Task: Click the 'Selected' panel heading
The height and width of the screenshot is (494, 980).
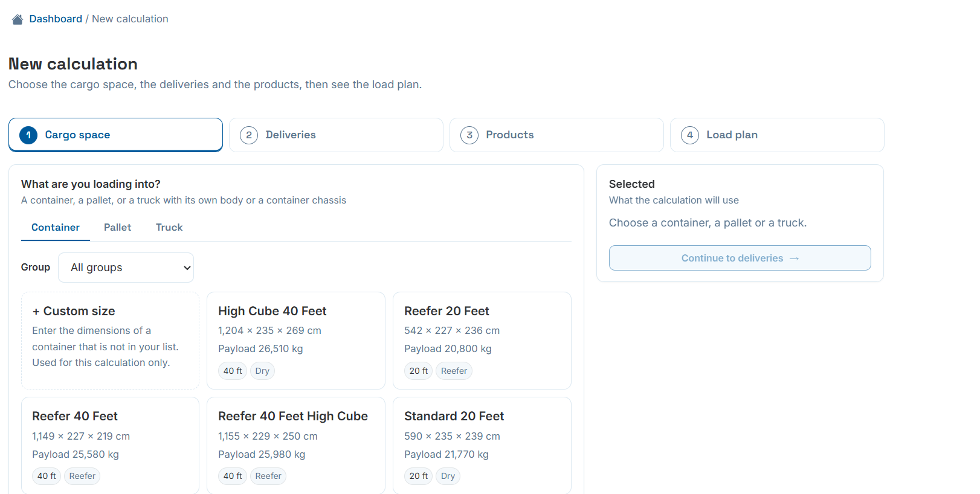Action: coord(632,184)
